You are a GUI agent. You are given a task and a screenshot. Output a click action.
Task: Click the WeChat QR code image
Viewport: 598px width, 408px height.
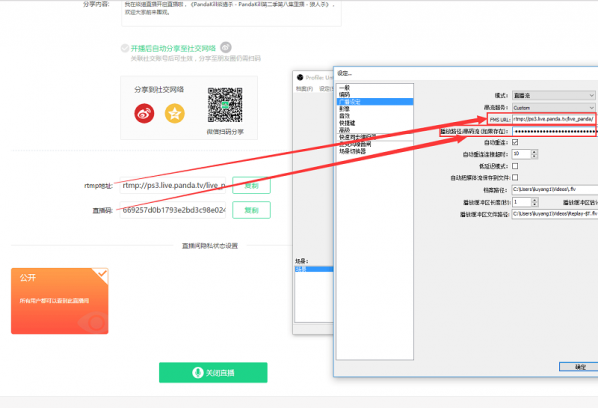(225, 105)
